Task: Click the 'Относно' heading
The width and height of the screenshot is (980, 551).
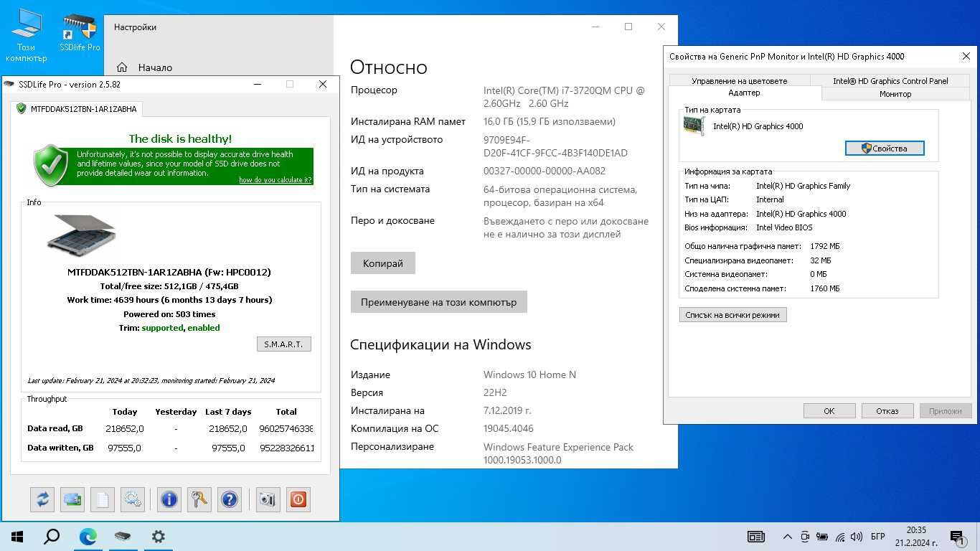Action: tap(389, 67)
